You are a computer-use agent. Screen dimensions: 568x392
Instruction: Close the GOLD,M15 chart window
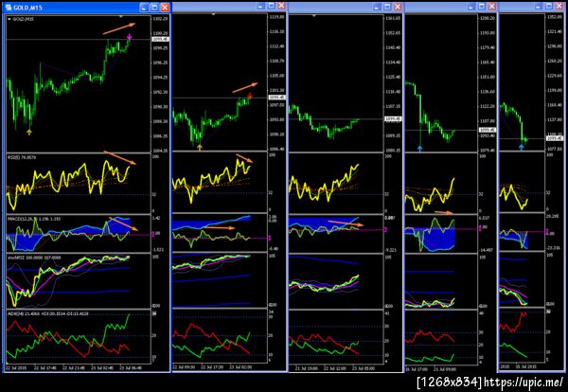(165, 8)
